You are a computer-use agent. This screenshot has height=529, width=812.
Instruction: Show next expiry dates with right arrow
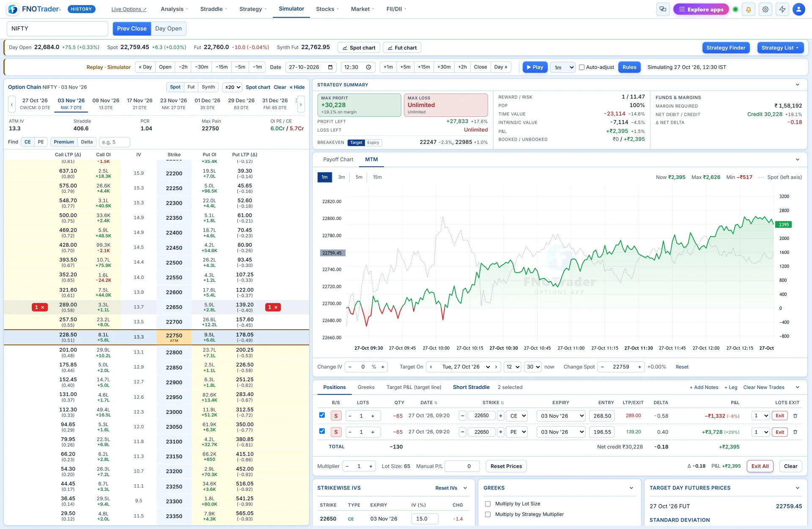click(301, 104)
